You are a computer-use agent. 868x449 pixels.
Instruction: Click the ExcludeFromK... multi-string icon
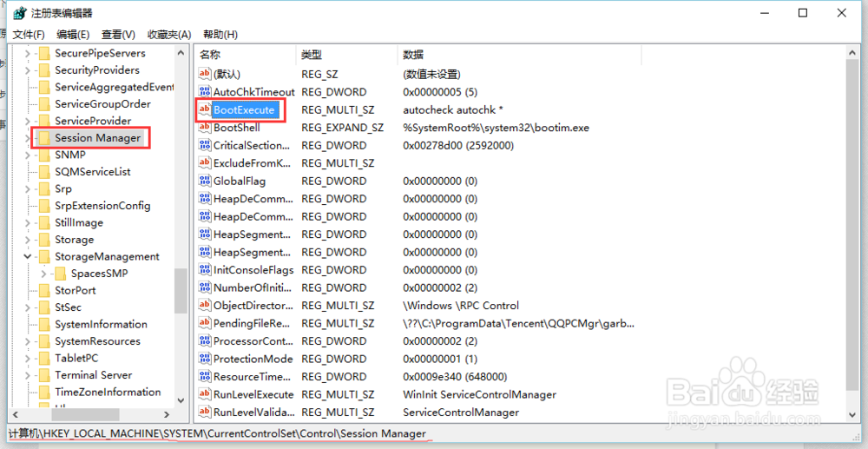coord(205,162)
